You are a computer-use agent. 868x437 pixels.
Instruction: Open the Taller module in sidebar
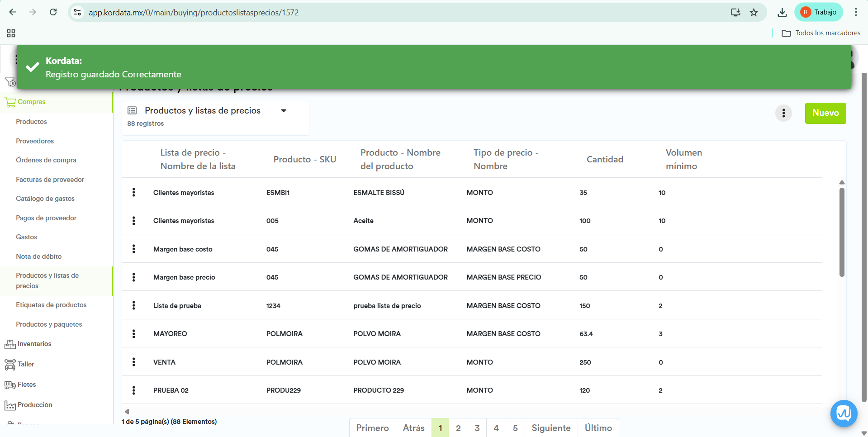[x=26, y=364]
